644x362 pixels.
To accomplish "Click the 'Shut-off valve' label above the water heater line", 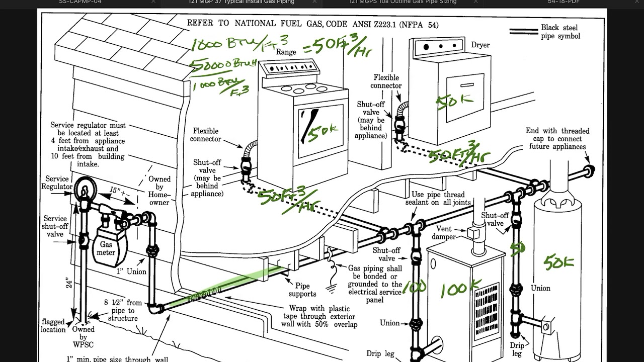I will point(496,219).
